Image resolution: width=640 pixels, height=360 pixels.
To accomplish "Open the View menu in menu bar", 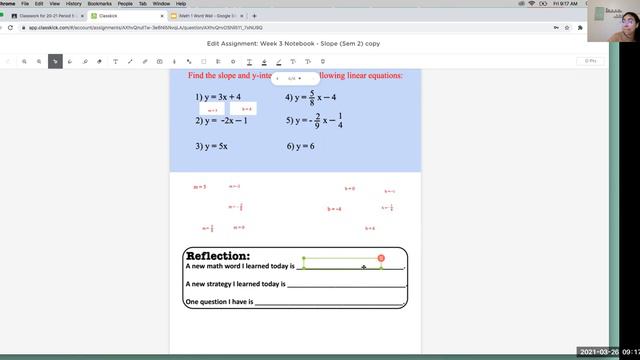I will 54,4.
